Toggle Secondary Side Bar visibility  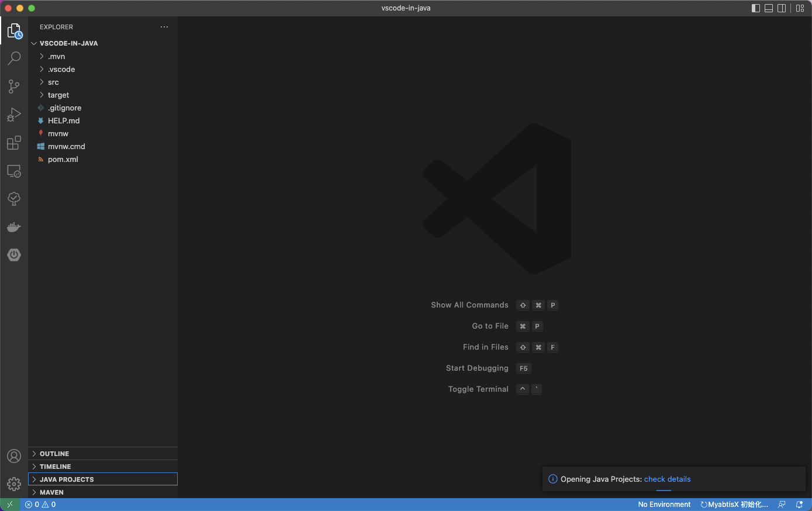782,8
